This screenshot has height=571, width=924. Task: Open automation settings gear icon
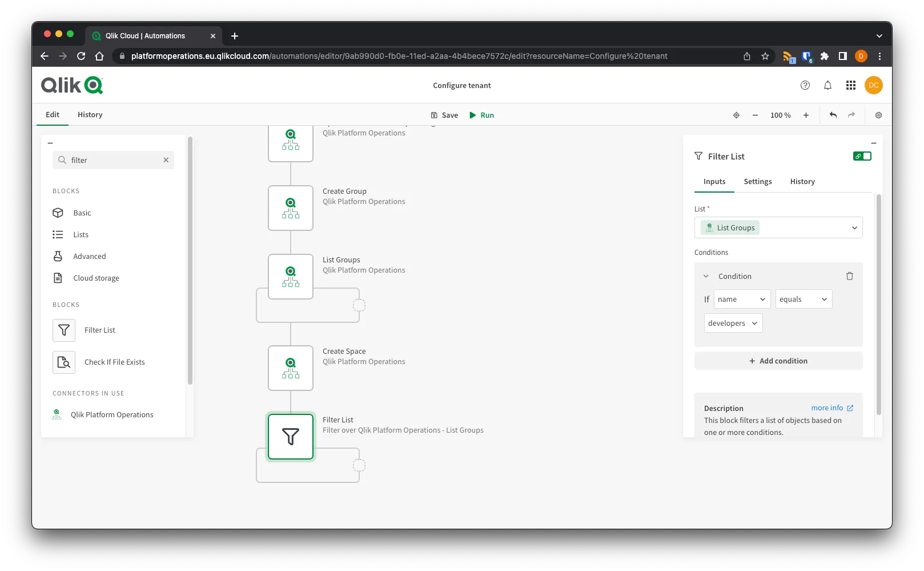click(878, 115)
